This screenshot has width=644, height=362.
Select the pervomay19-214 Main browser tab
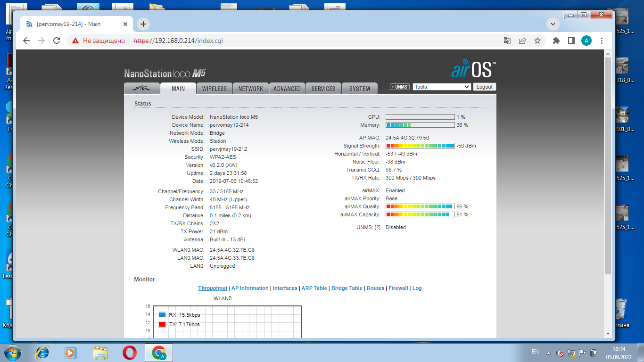[x=77, y=24]
